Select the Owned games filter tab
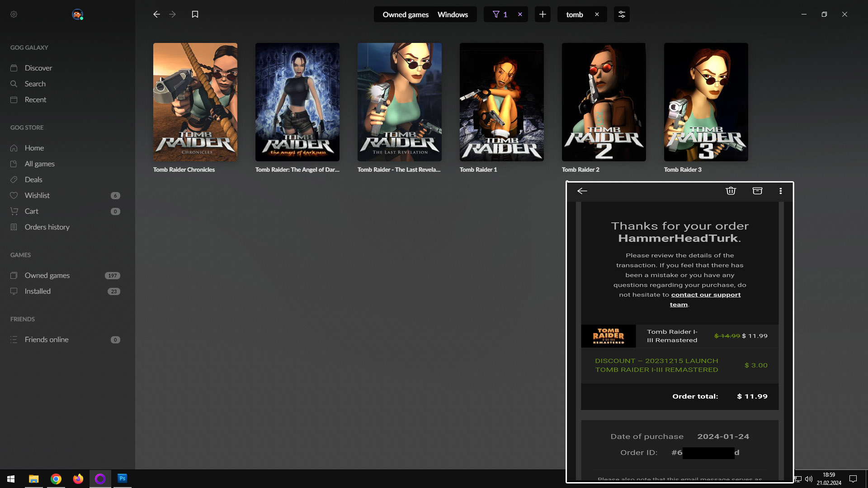868x488 pixels. tap(406, 14)
